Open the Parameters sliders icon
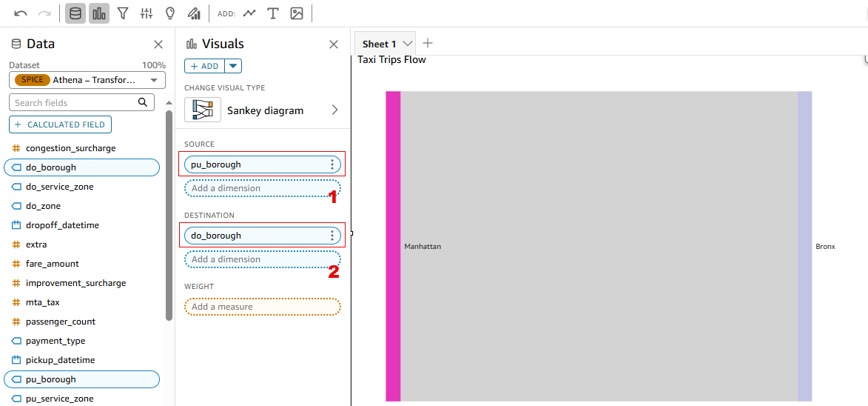 click(x=147, y=13)
